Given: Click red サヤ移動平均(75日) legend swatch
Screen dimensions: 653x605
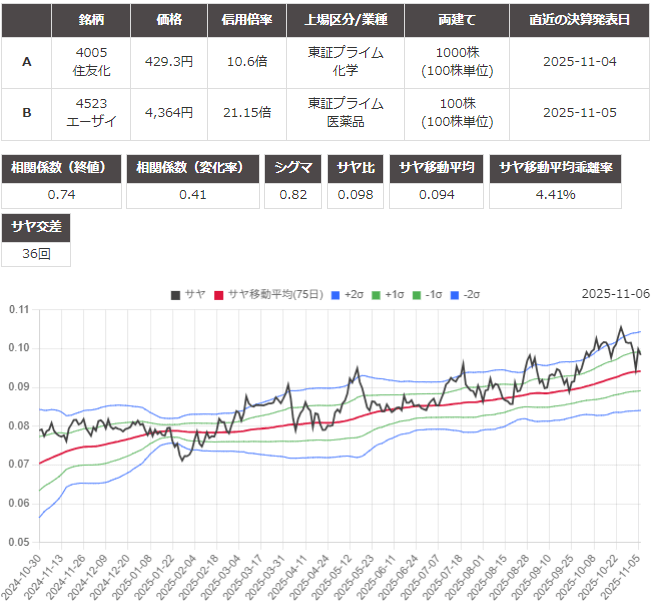Looking at the screenshot, I should pyautogui.click(x=219, y=294).
